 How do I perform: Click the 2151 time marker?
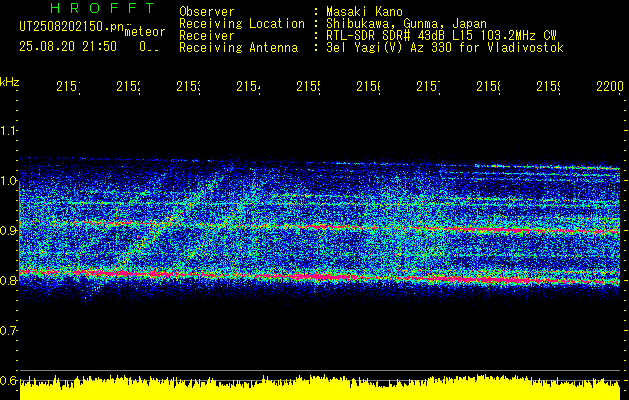click(68, 87)
